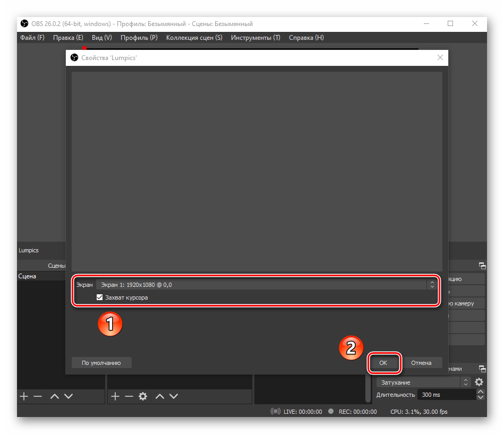Add a new scene with plus icon
This screenshot has height=434, width=504.
(24, 396)
